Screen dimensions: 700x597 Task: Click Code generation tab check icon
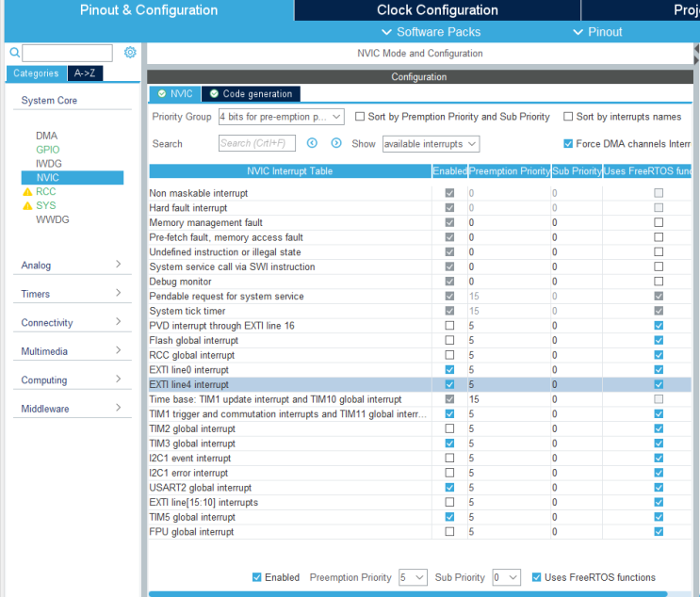coord(214,94)
